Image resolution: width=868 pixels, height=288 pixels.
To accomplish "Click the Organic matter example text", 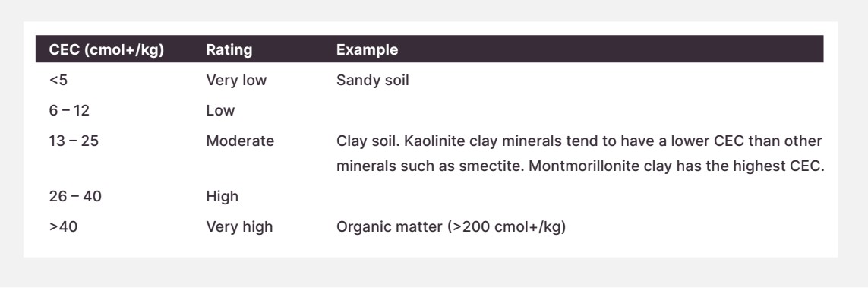I will [450, 227].
